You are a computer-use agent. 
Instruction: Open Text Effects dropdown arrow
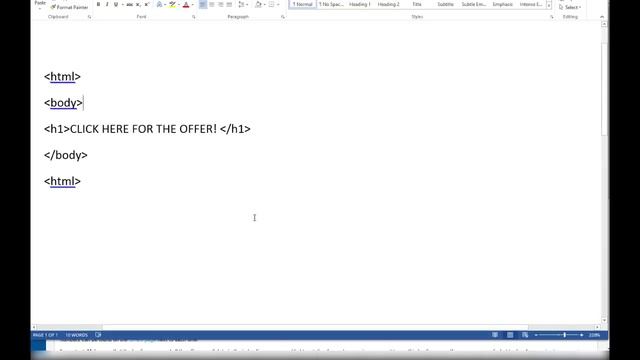click(165, 4)
